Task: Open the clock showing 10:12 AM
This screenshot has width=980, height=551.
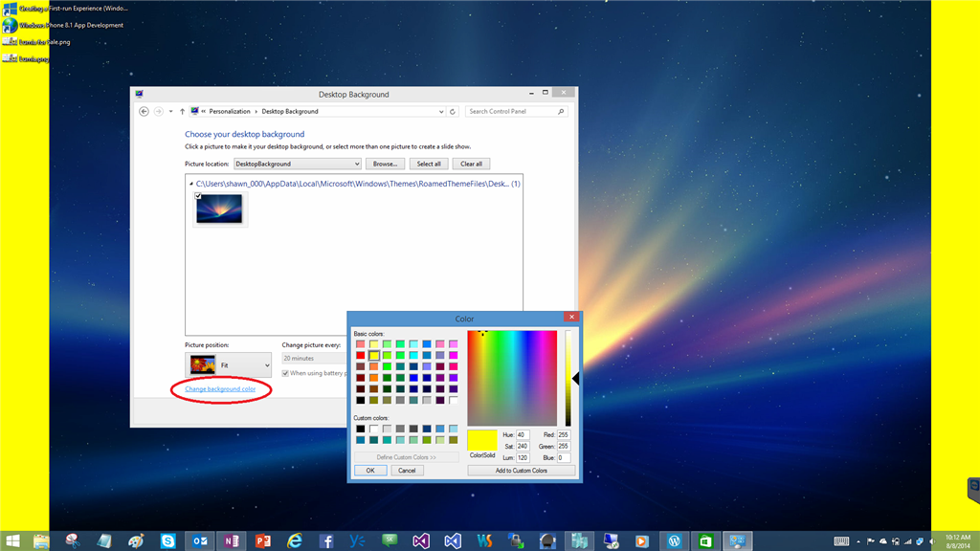Action: coord(957,541)
